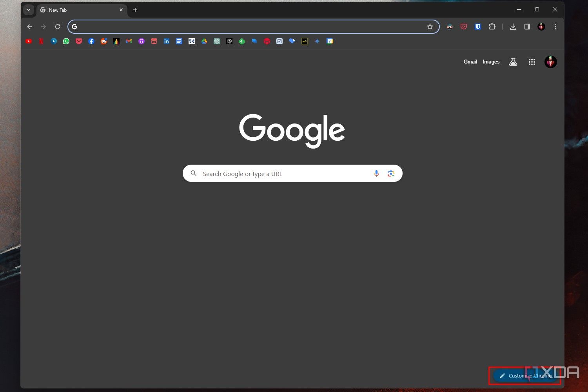Reload the current page

tap(58, 27)
